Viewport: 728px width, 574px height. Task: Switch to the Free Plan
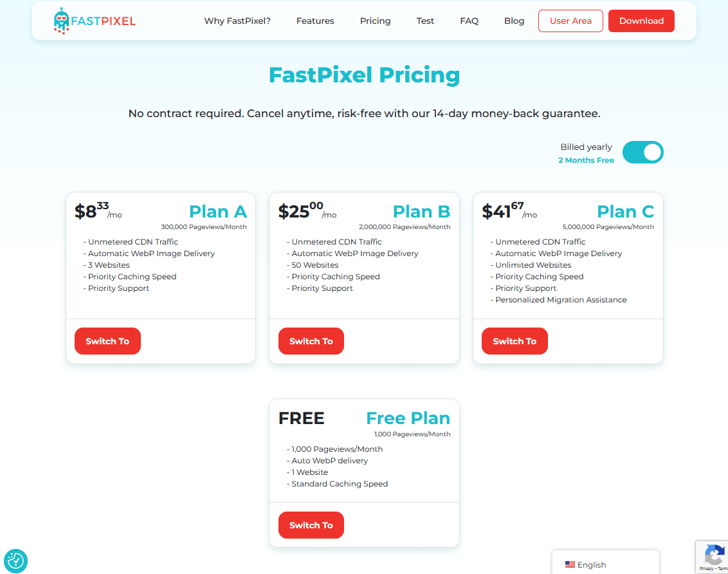click(311, 525)
